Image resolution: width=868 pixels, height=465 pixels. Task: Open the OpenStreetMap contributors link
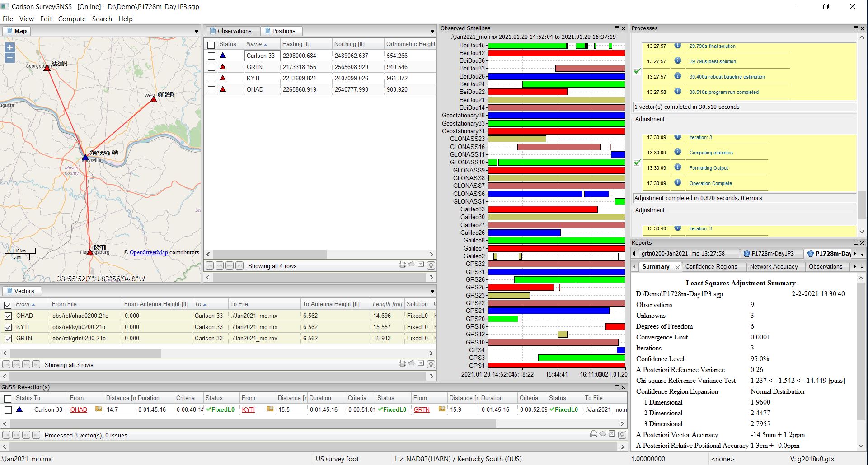click(149, 252)
